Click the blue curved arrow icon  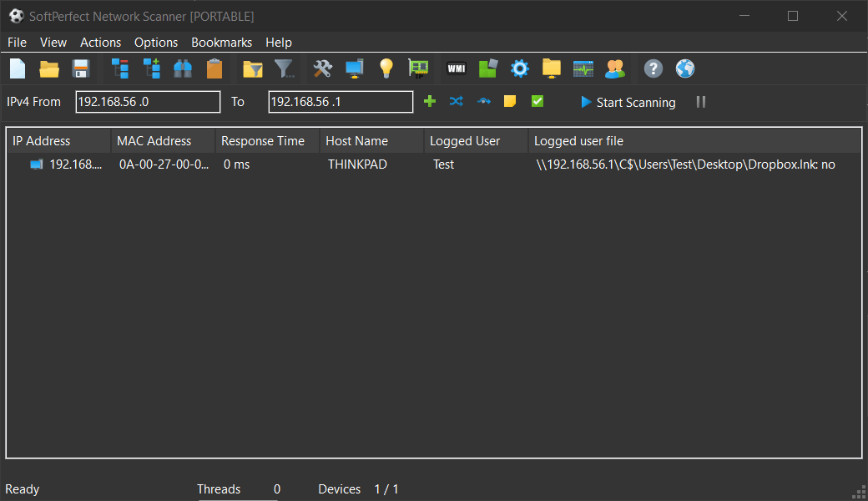tap(484, 101)
